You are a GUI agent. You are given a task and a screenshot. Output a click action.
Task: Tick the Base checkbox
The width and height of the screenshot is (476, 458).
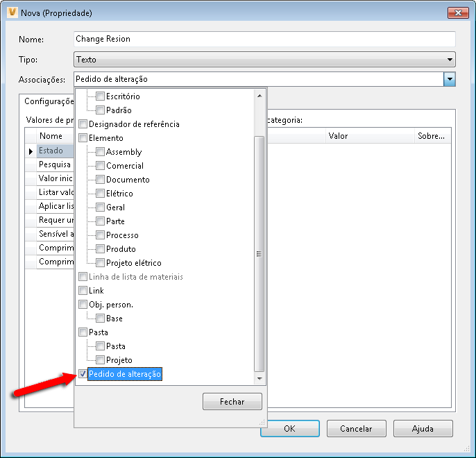tap(100, 318)
